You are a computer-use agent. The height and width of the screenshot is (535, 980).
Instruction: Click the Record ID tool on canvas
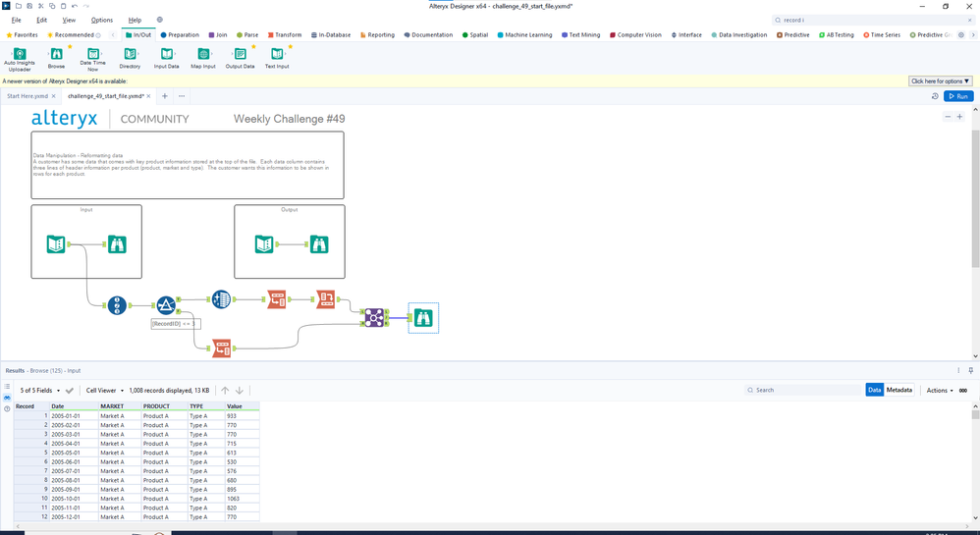coord(117,305)
